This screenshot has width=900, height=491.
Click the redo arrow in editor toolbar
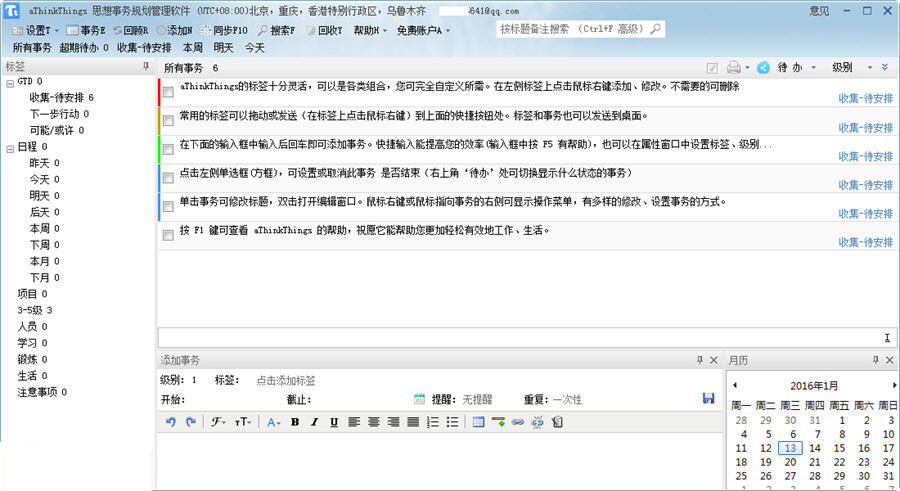point(191,422)
